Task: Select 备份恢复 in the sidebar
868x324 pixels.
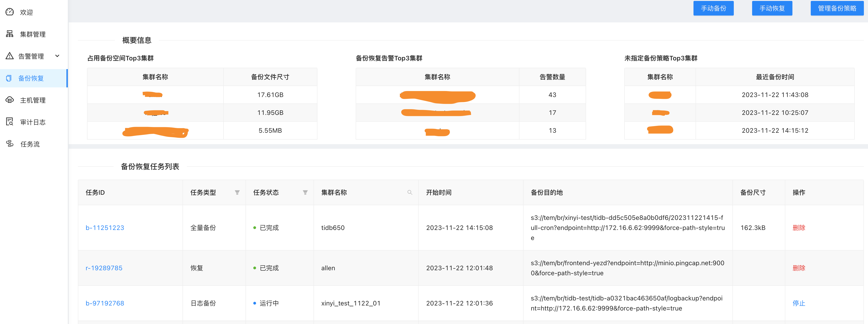Action: point(34,78)
